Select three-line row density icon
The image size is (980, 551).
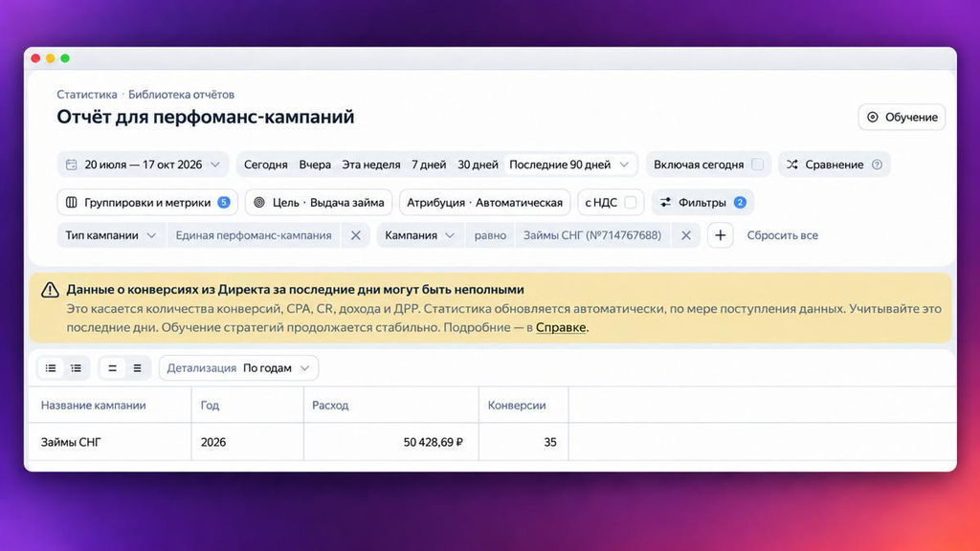coord(138,368)
